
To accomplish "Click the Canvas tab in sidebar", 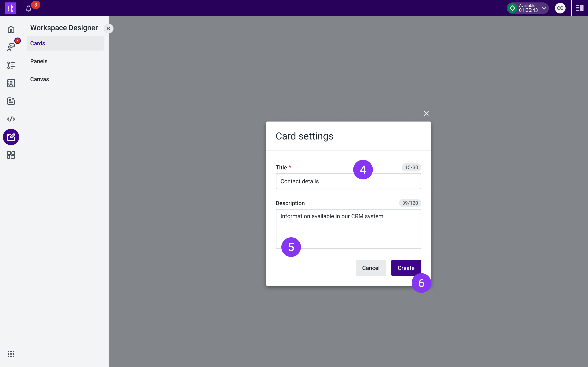I will pyautogui.click(x=39, y=79).
